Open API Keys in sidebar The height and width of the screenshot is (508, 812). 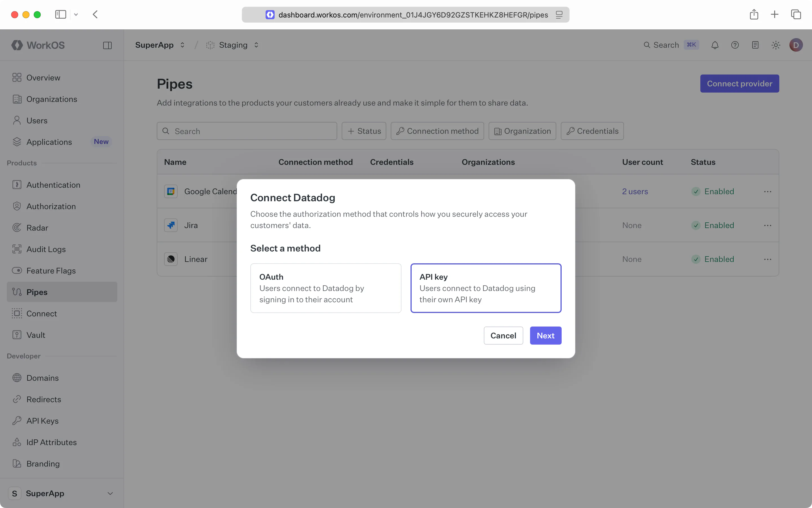62,421
